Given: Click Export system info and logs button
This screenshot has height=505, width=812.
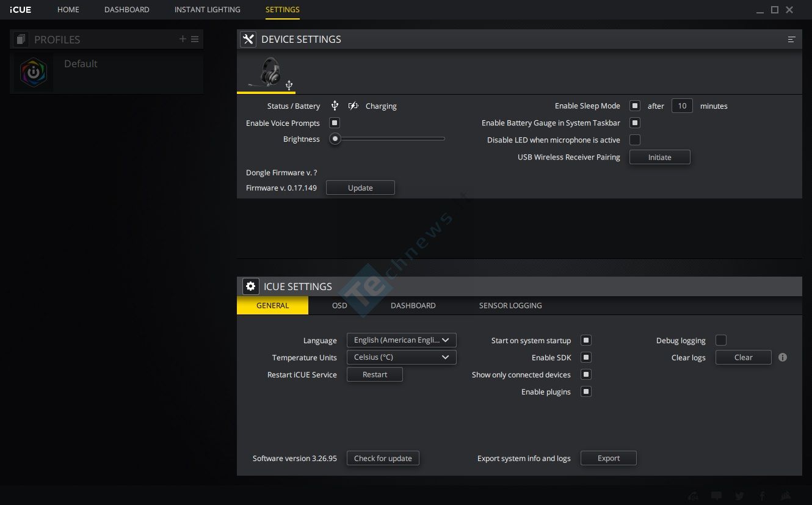Looking at the screenshot, I should click(609, 458).
